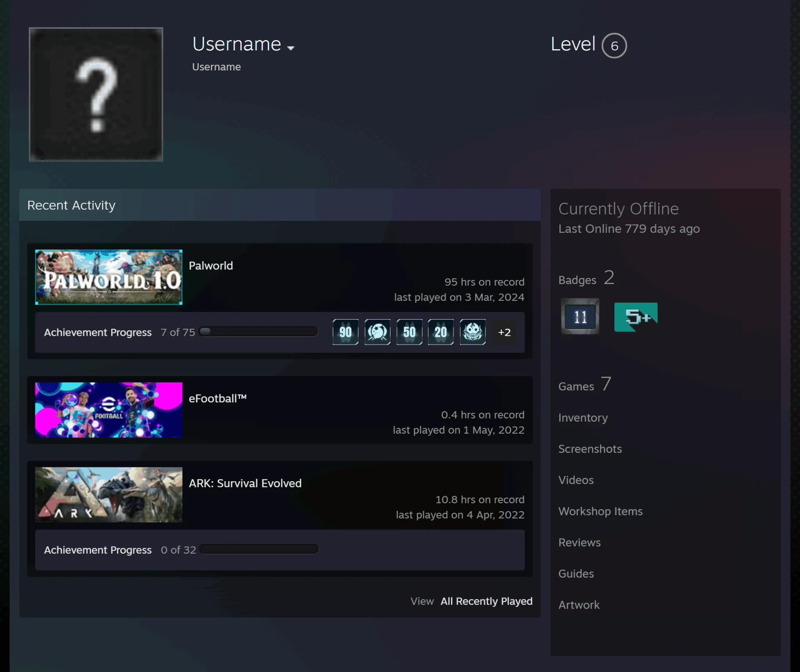
Task: Click the '7 of 75' achievement count
Action: coord(178,332)
